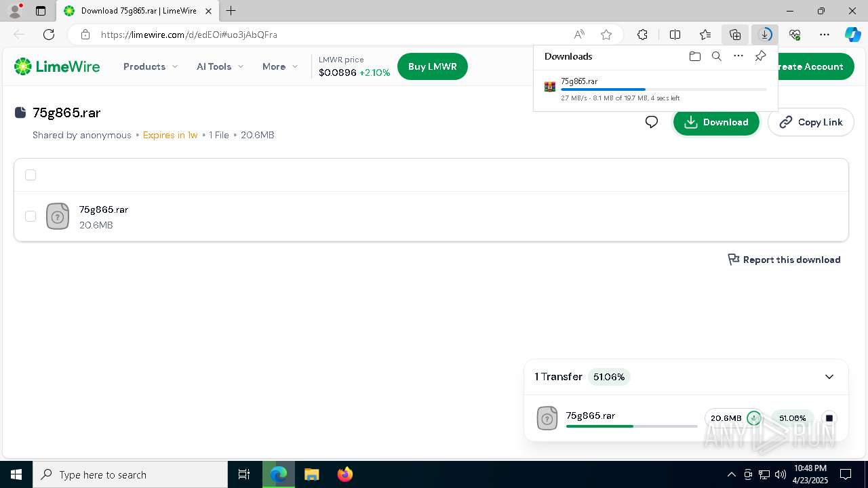Click the 51.06% badge next to 1 Transfer
Screen dimensions: 868x488
pyautogui.click(x=609, y=377)
